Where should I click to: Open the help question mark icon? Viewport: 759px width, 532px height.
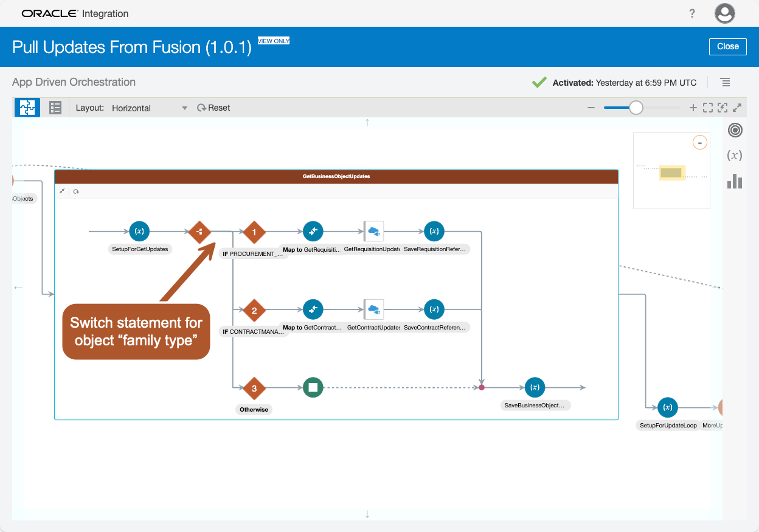pyautogui.click(x=692, y=13)
